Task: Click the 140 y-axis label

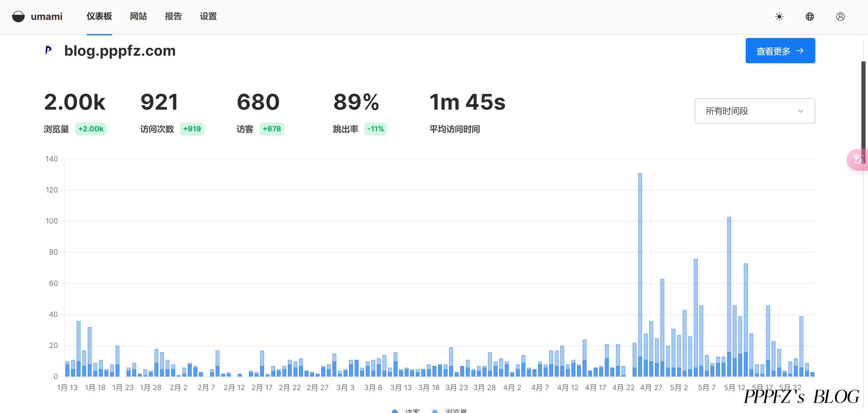Action: tap(52, 159)
